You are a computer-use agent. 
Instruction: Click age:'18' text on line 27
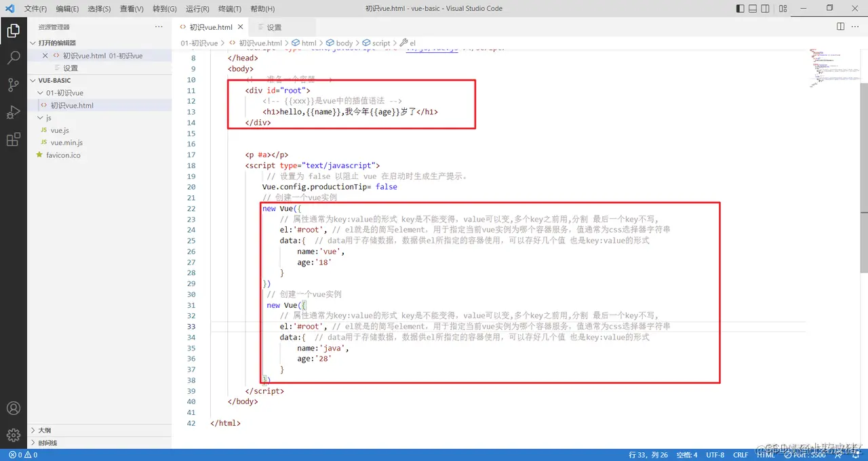pyautogui.click(x=314, y=262)
